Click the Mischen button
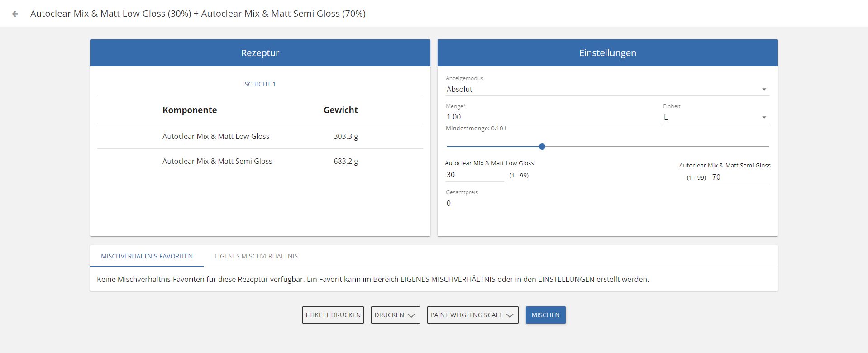The image size is (868, 353). 545,315
